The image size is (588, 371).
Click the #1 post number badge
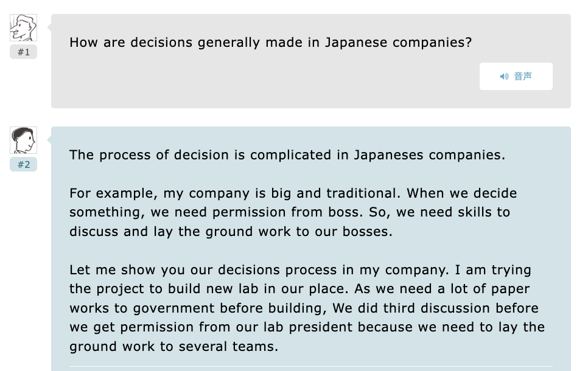point(24,52)
